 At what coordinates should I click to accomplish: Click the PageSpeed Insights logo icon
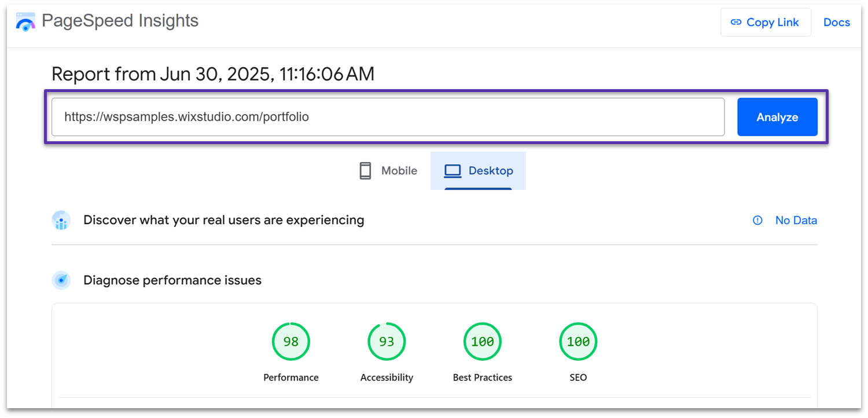pyautogui.click(x=25, y=22)
